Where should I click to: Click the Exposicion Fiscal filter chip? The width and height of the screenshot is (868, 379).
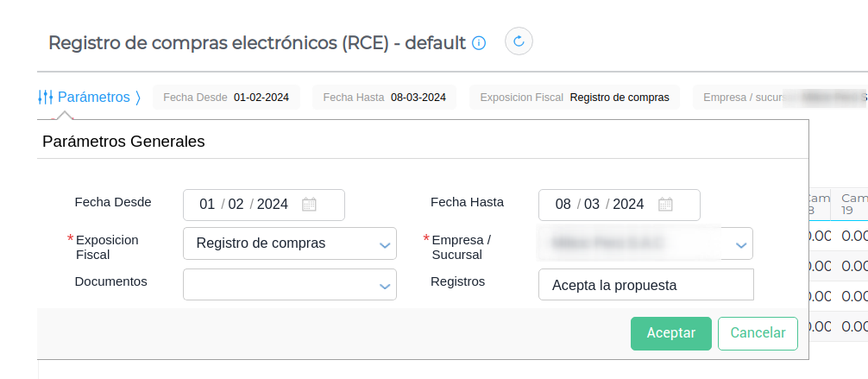click(575, 98)
